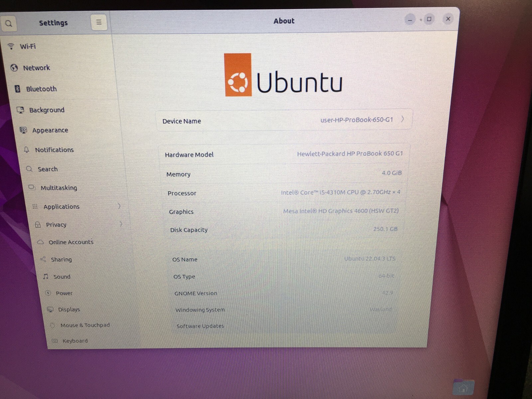Open the Home folder desktop icon

[464, 387]
